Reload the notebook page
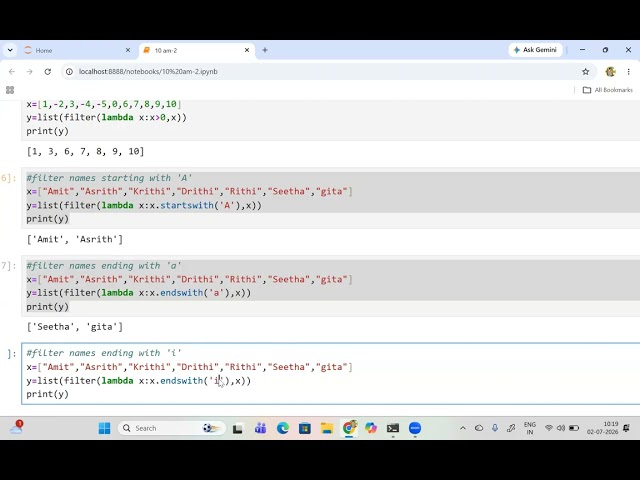This screenshot has width=640, height=480. click(x=48, y=72)
